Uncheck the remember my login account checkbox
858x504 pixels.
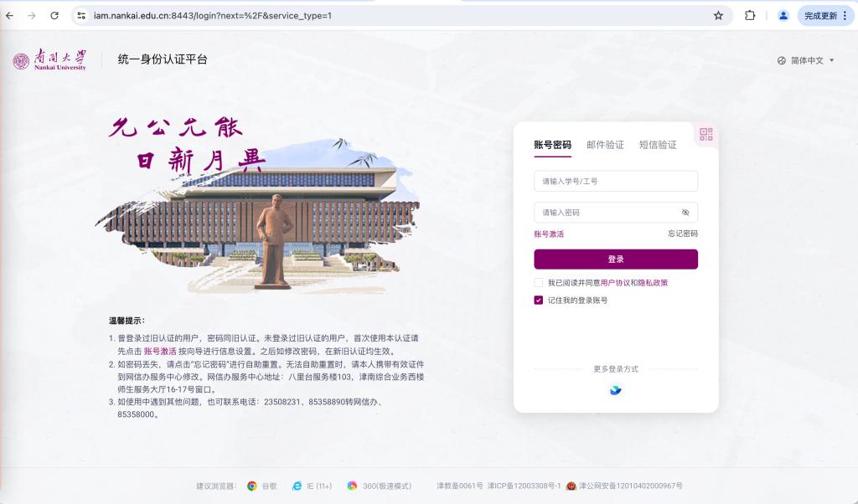pos(539,300)
